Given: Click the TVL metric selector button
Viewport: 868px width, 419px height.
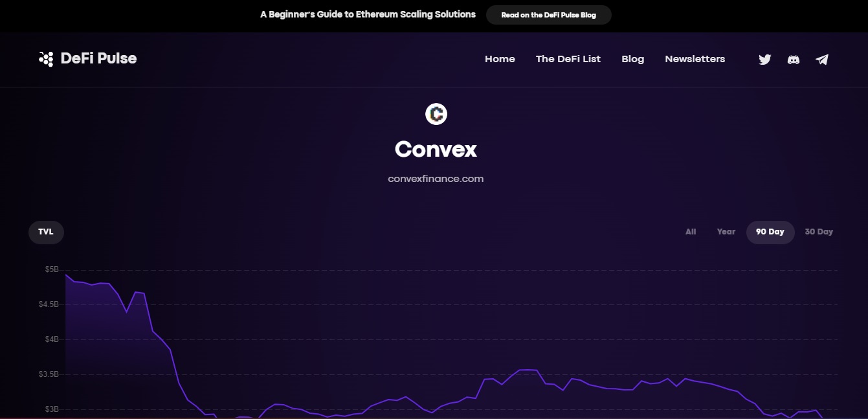Looking at the screenshot, I should (x=45, y=232).
